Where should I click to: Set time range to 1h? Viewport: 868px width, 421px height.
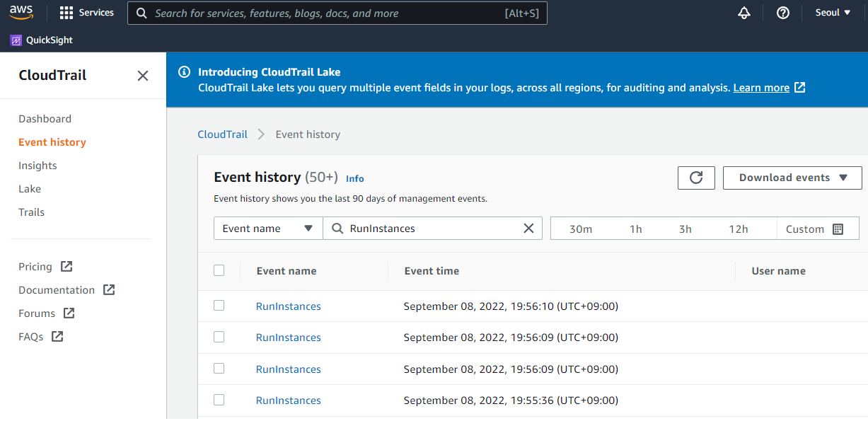click(x=636, y=229)
